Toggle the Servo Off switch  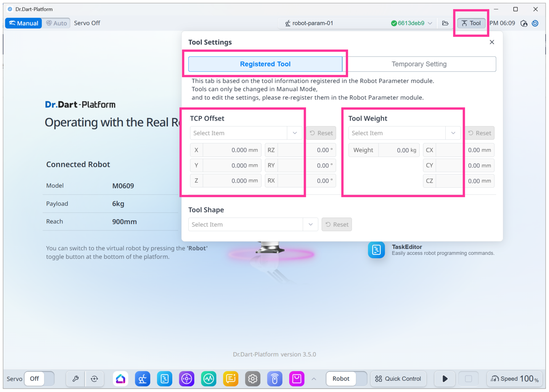click(x=39, y=379)
